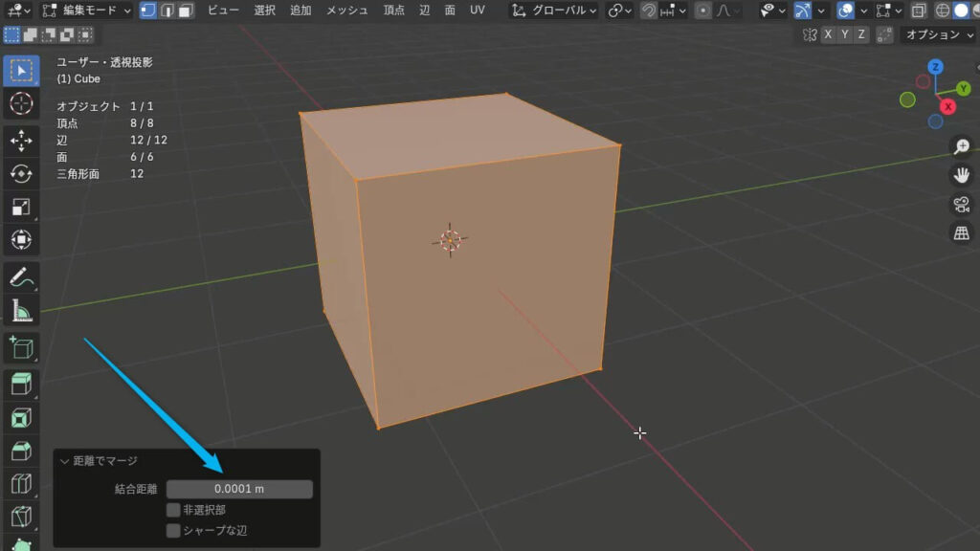The height and width of the screenshot is (551, 980).
Task: Collapse the 距離でマージ panel
Action: coord(64,461)
